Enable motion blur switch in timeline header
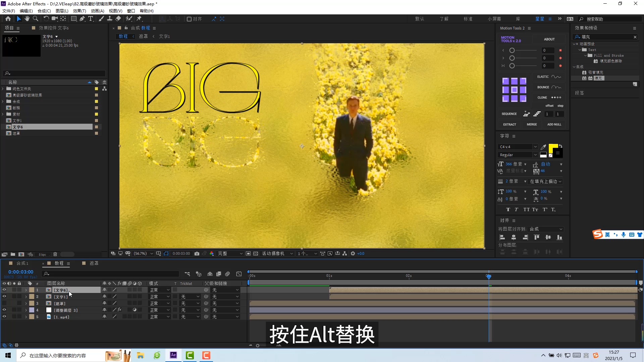 (227, 274)
